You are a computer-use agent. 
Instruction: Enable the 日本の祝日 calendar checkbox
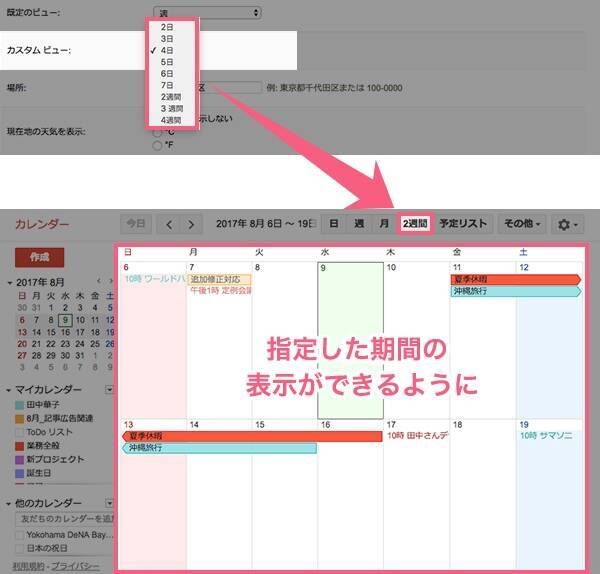point(20,550)
